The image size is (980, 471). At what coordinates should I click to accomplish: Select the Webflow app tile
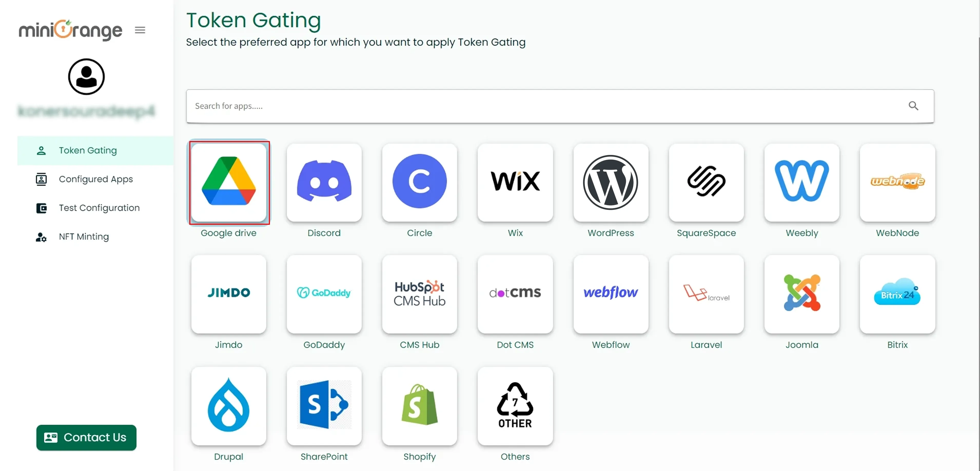611,294
